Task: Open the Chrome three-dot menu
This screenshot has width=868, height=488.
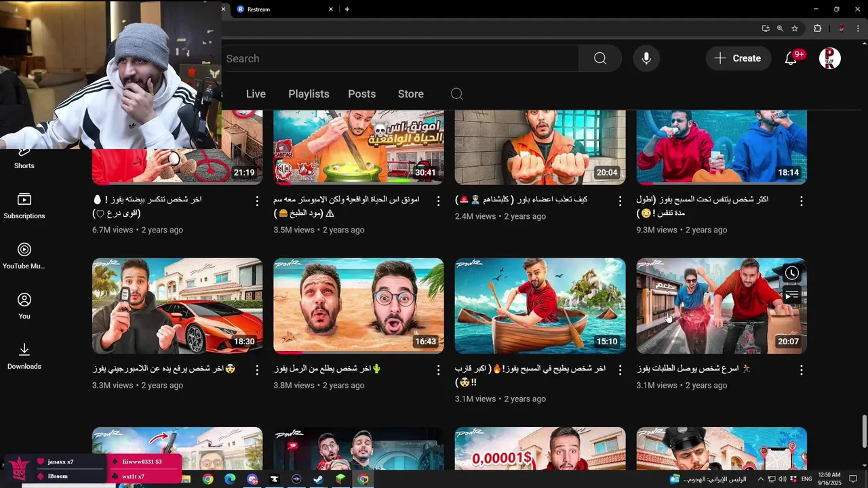Action: tap(859, 28)
